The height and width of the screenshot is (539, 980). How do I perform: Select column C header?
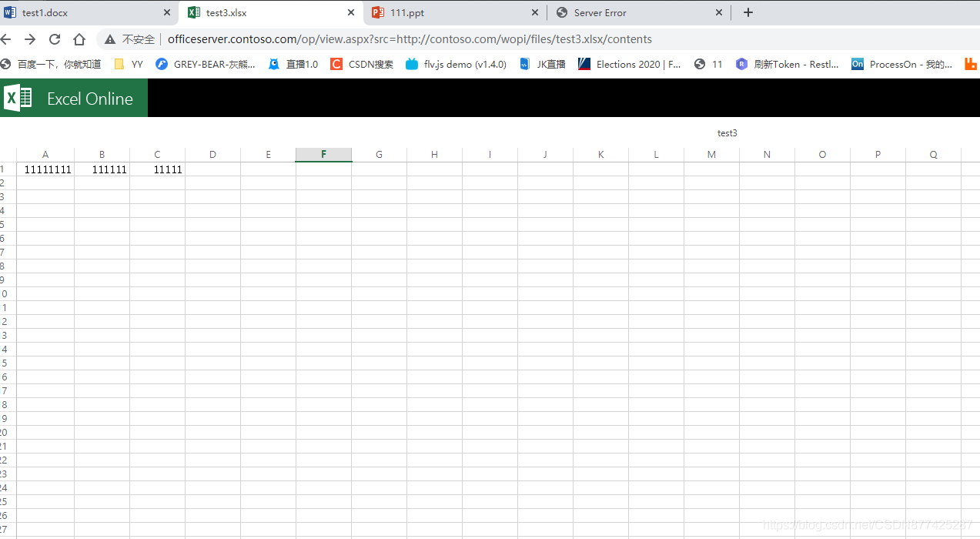(x=157, y=155)
